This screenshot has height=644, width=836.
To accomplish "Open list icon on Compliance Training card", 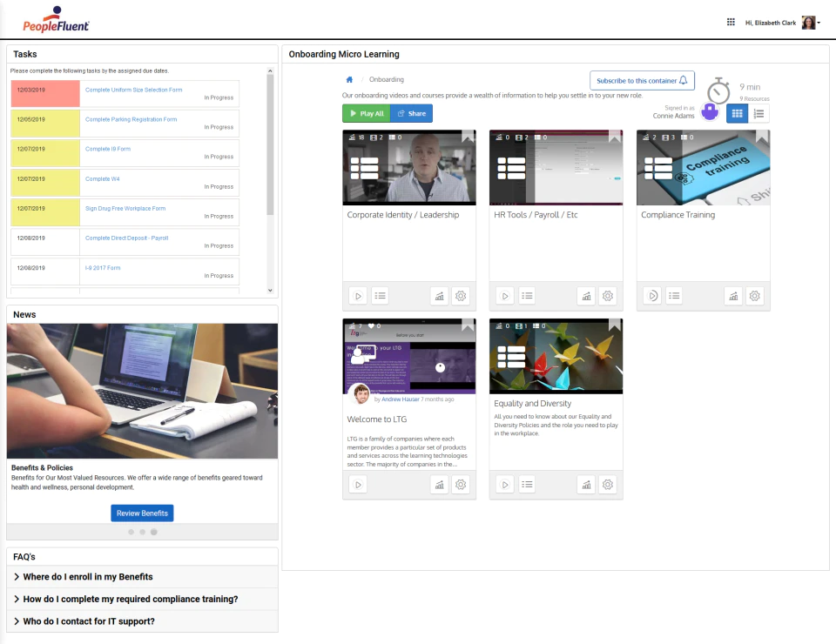I will [x=674, y=296].
